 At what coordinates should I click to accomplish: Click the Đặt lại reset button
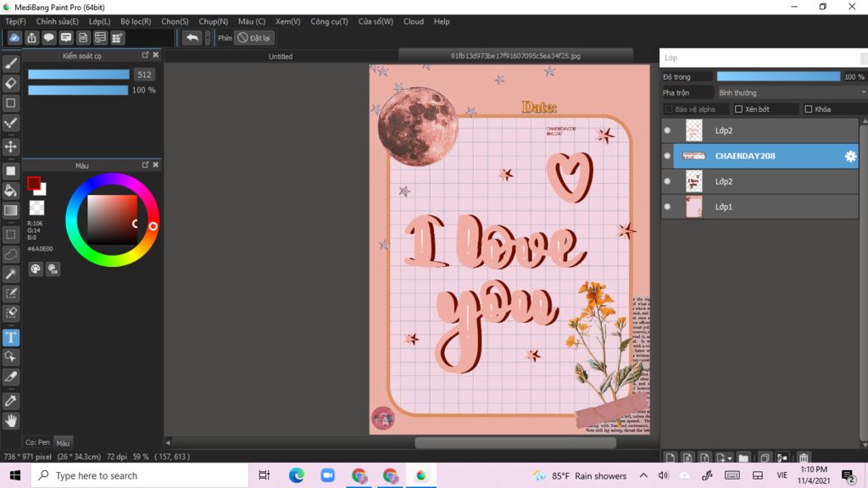(x=255, y=37)
